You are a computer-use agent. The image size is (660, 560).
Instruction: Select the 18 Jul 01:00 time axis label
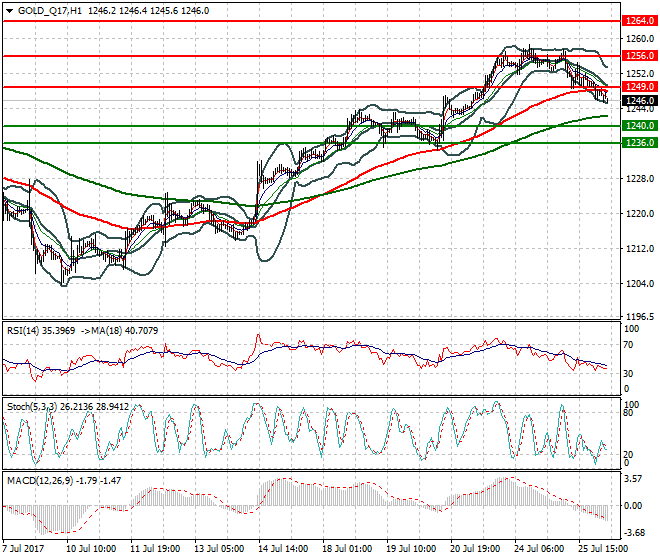(347, 549)
